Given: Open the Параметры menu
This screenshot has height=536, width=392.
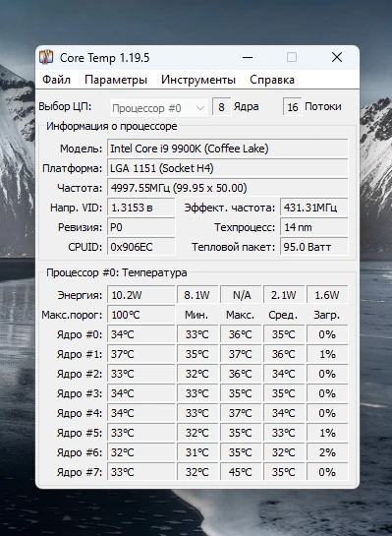Looking at the screenshot, I should 116,80.
